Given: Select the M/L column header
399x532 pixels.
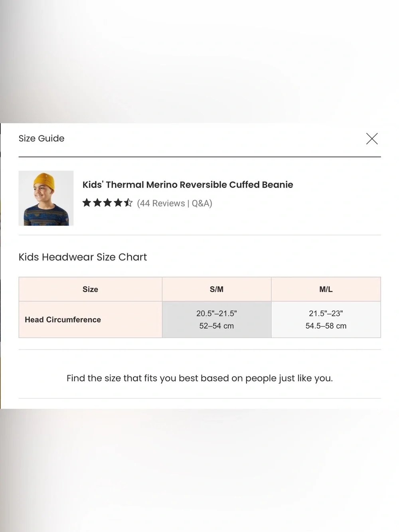Looking at the screenshot, I should 326,289.
